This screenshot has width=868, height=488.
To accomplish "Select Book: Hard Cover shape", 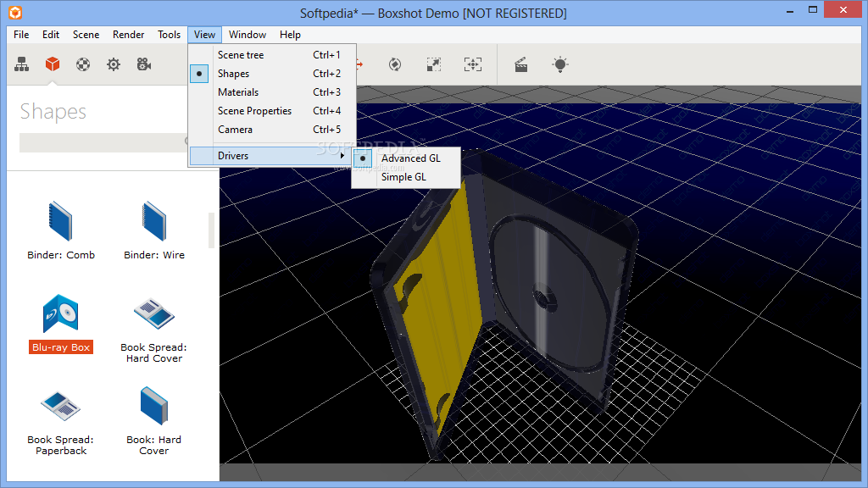I will tap(154, 422).
